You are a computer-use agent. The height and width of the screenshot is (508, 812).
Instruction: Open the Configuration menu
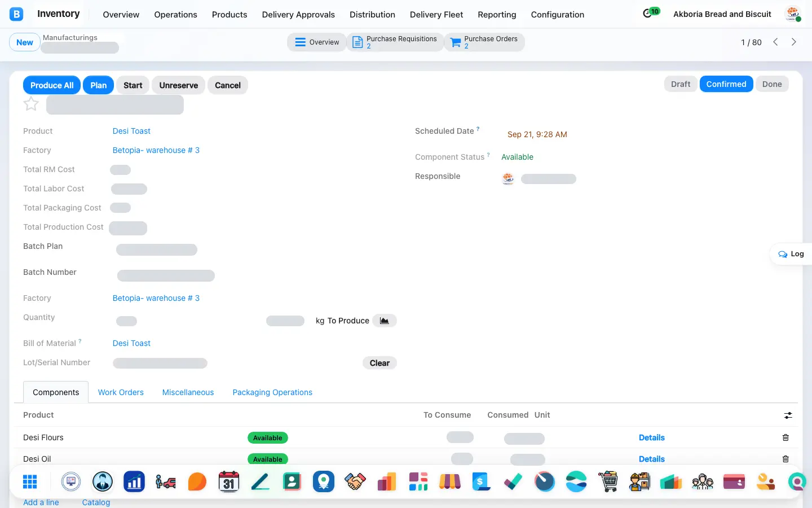pyautogui.click(x=557, y=15)
